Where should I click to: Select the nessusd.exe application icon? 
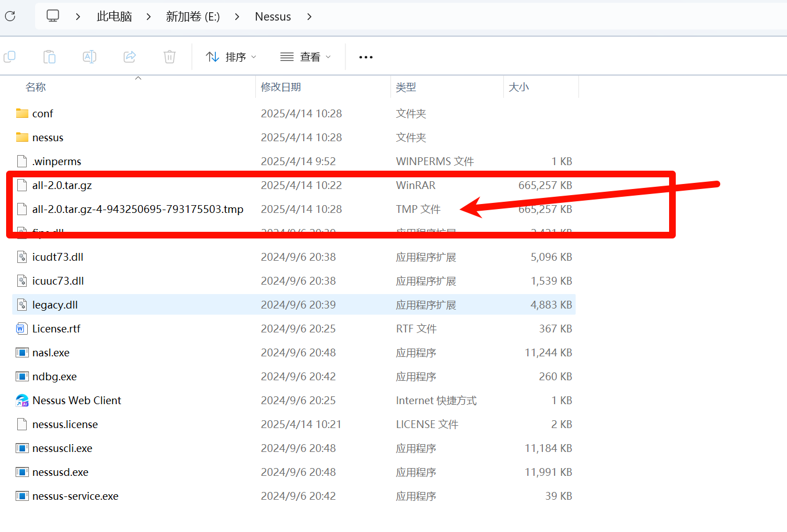(22, 472)
